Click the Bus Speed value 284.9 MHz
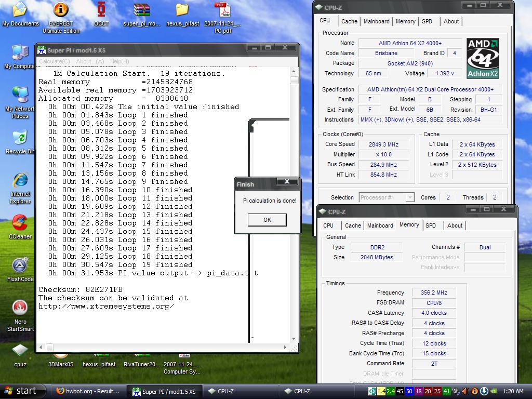 pyautogui.click(x=383, y=165)
